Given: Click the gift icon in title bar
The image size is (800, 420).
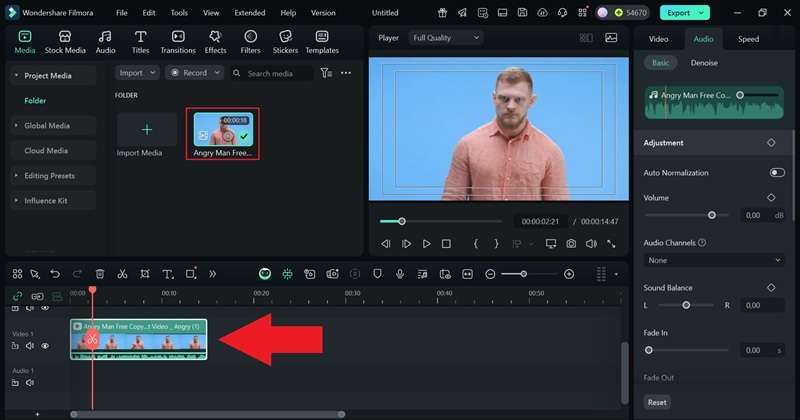Looking at the screenshot, I should point(442,13).
